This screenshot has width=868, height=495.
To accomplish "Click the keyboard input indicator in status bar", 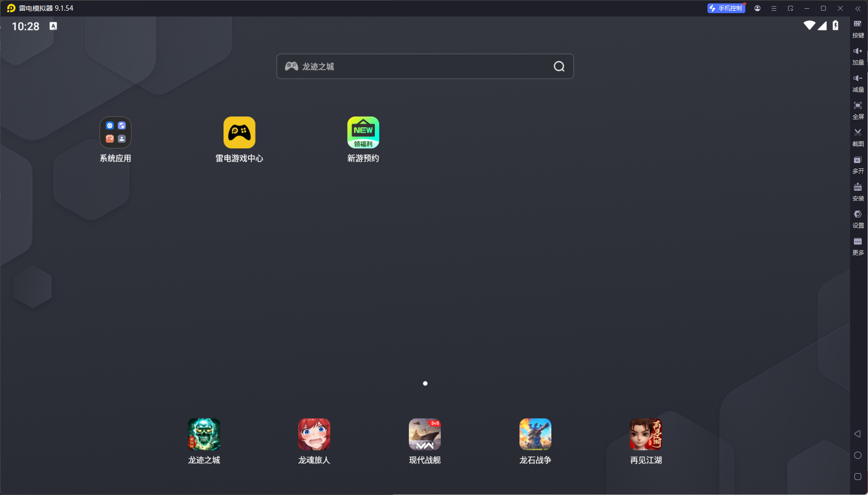I will pos(53,26).
